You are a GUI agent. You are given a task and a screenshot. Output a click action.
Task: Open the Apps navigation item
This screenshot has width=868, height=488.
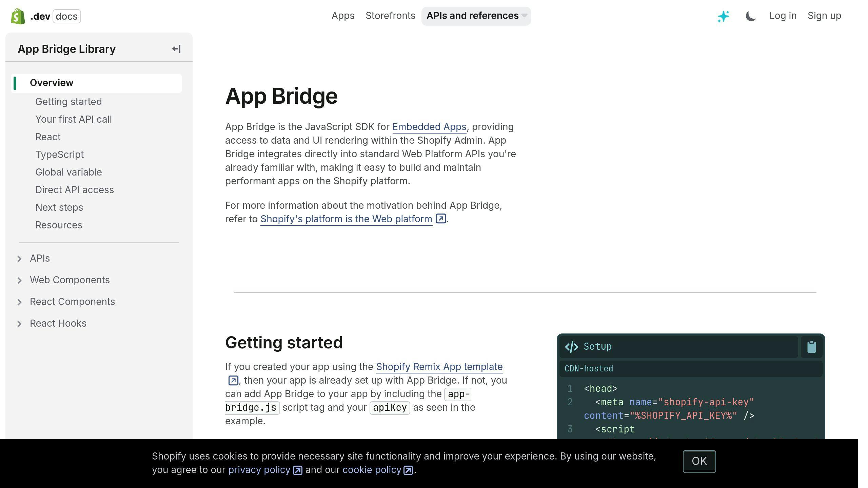click(x=343, y=16)
